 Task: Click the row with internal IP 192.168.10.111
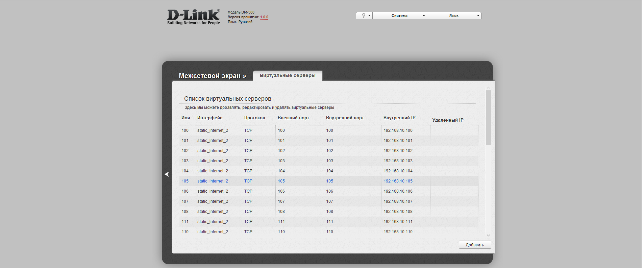(x=398, y=222)
